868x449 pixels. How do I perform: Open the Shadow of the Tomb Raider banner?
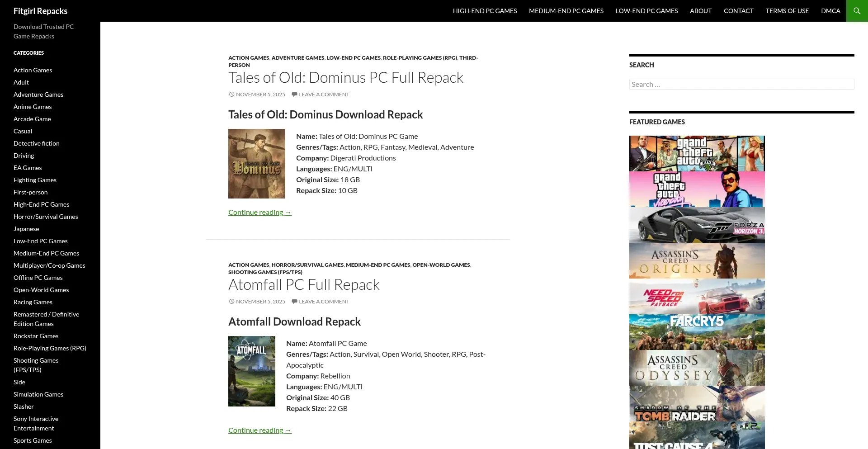697,403
